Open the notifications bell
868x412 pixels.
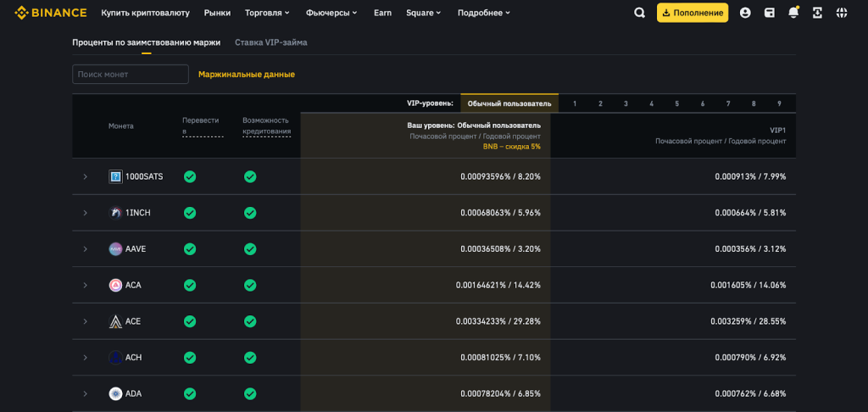coord(793,13)
